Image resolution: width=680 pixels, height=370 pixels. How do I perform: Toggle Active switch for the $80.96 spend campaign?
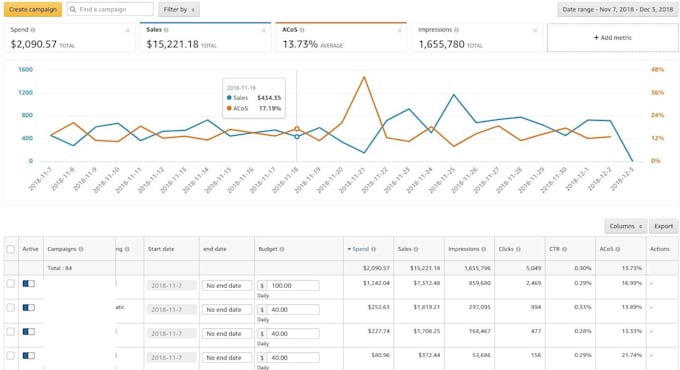(29, 355)
